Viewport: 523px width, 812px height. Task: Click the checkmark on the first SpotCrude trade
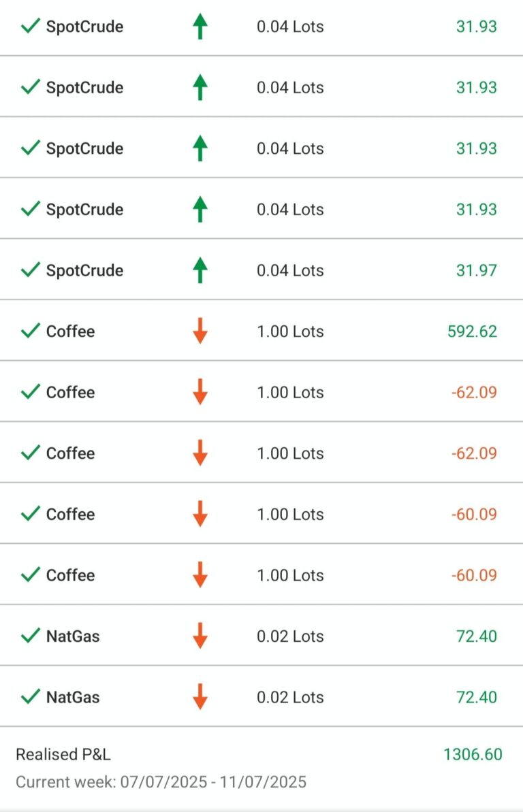coord(31,25)
